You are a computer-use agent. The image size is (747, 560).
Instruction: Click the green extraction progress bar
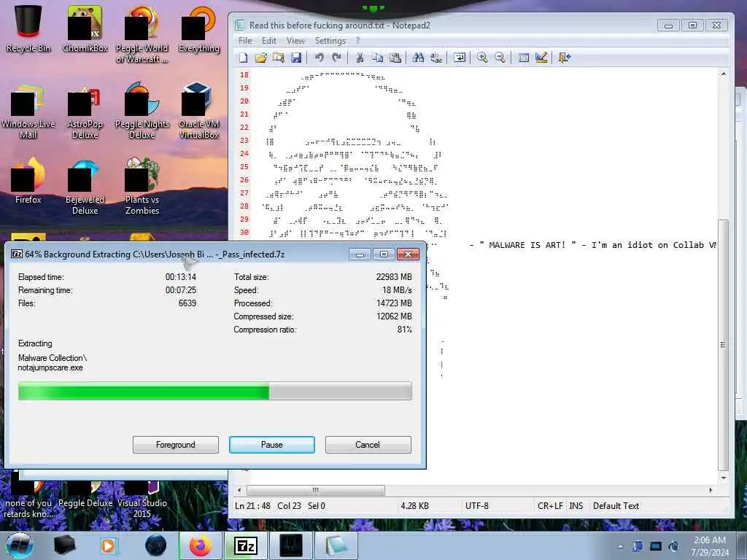(215, 391)
